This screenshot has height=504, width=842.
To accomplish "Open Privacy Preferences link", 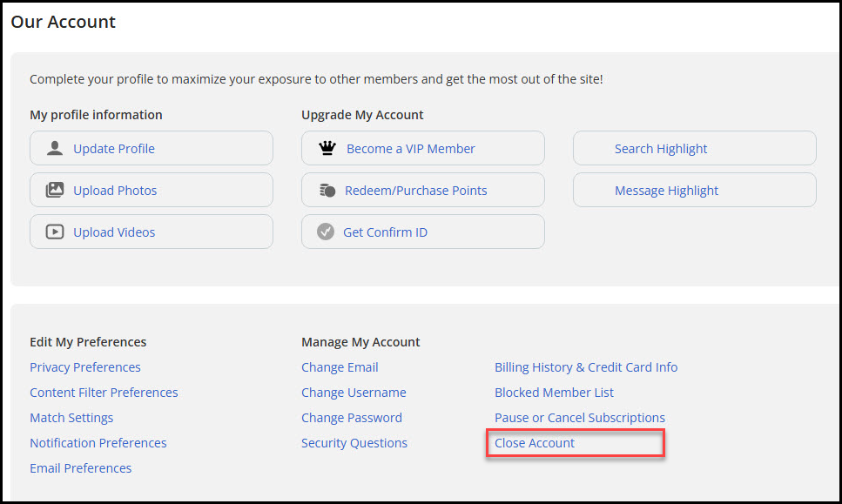I will click(84, 367).
